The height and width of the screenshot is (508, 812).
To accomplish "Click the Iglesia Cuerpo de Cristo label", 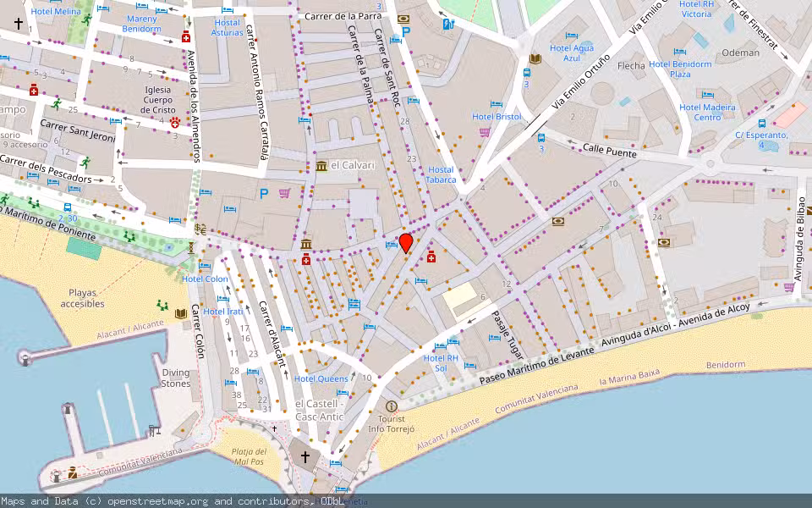I will (158, 100).
